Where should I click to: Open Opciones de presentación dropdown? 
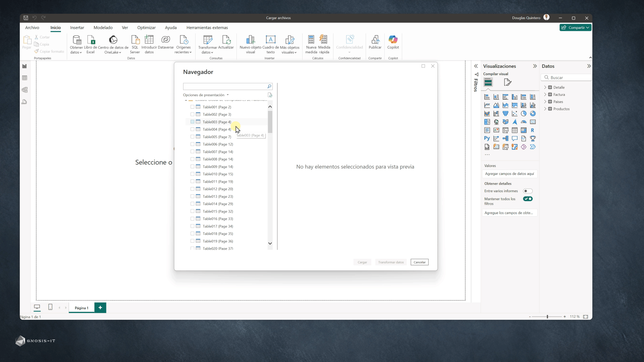pos(206,95)
